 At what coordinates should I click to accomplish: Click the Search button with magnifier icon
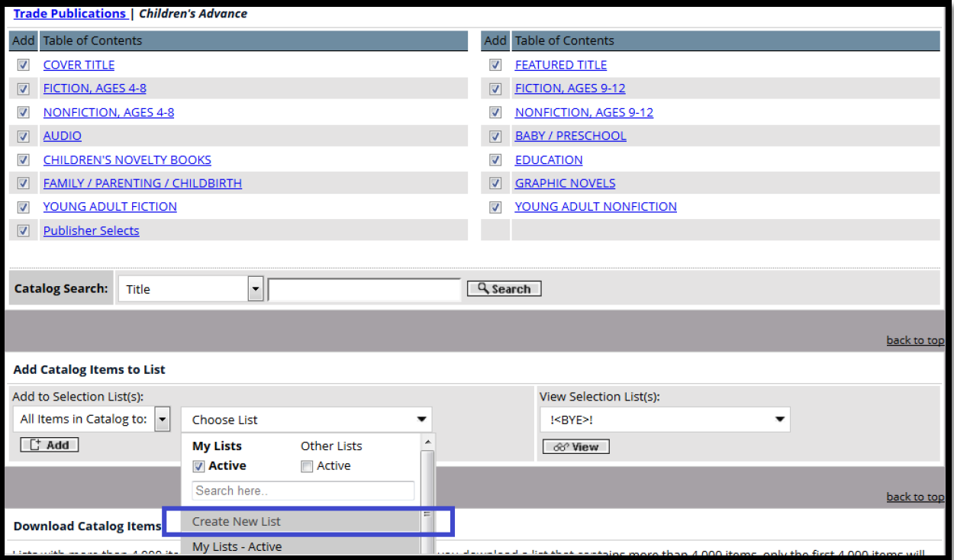click(504, 289)
